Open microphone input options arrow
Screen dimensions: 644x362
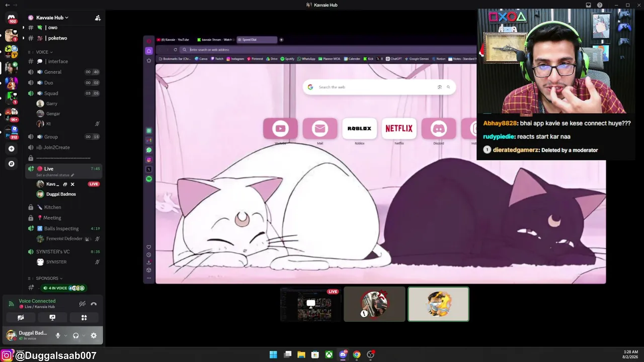65,335
